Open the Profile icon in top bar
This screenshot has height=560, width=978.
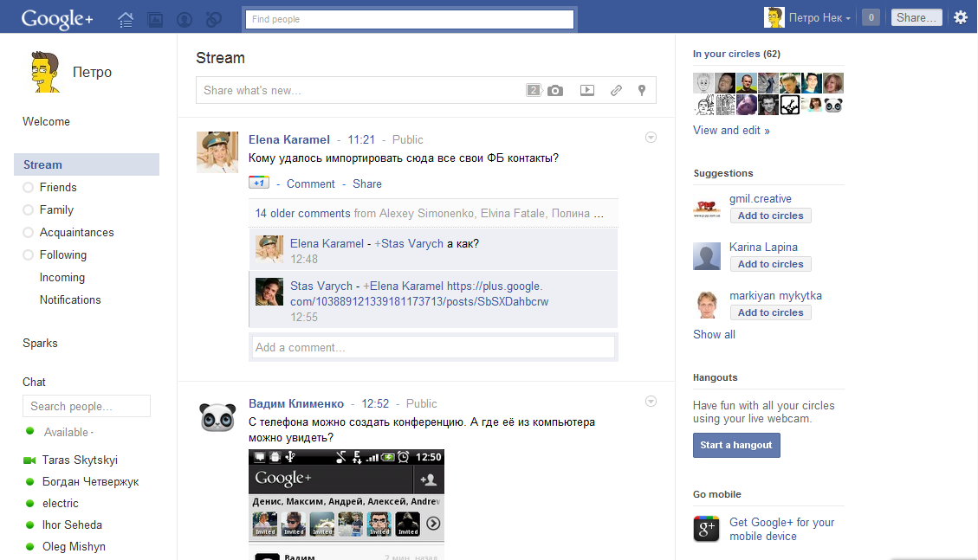click(x=185, y=20)
